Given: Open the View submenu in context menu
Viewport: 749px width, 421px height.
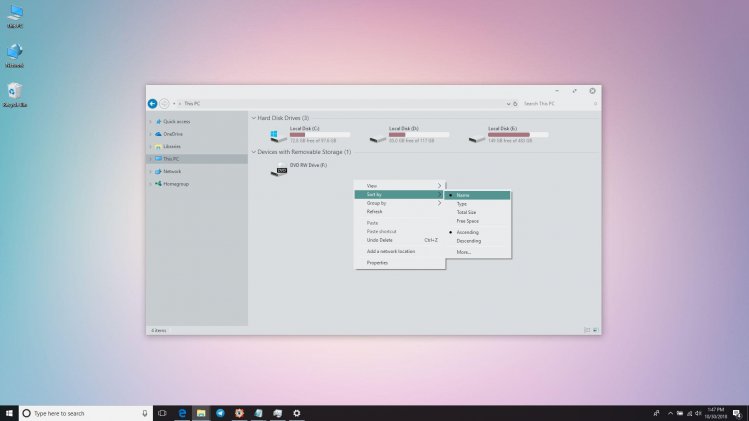Looking at the screenshot, I should [400, 186].
